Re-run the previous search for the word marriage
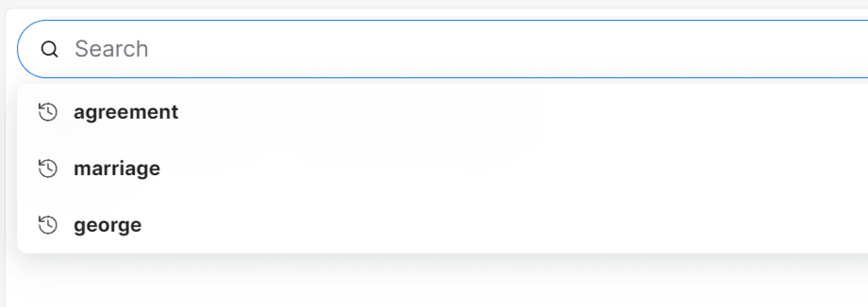868x307 pixels. pos(117,168)
